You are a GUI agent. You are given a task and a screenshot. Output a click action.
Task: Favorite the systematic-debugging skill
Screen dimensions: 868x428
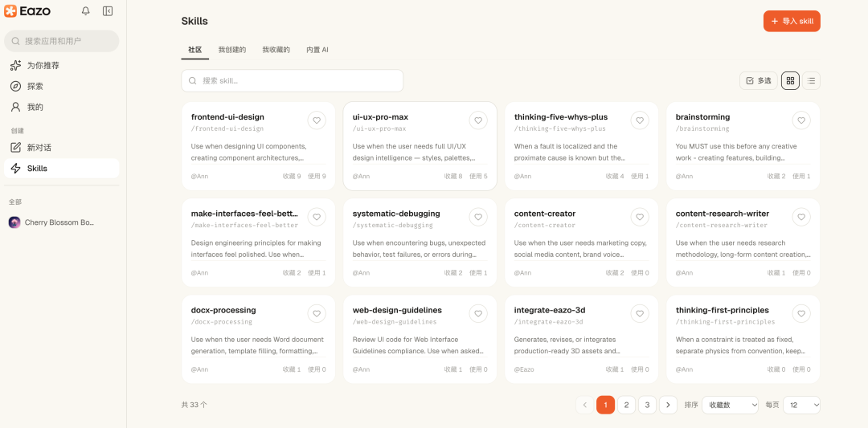pos(478,218)
